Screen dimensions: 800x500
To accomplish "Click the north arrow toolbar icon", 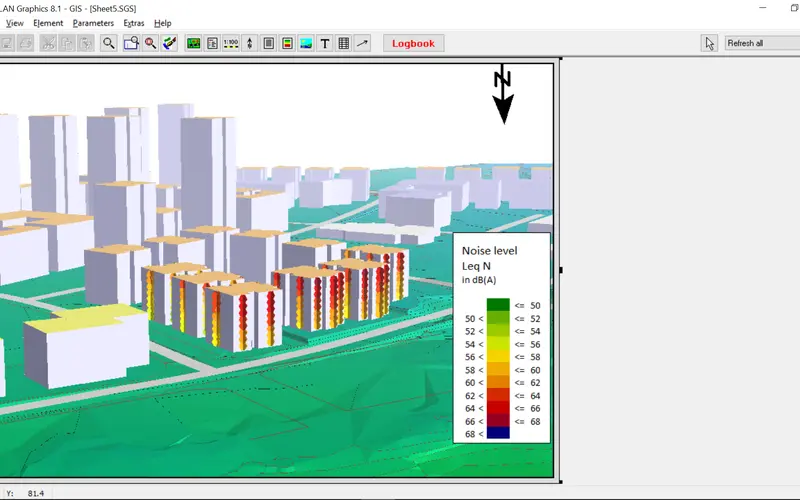I will 250,43.
